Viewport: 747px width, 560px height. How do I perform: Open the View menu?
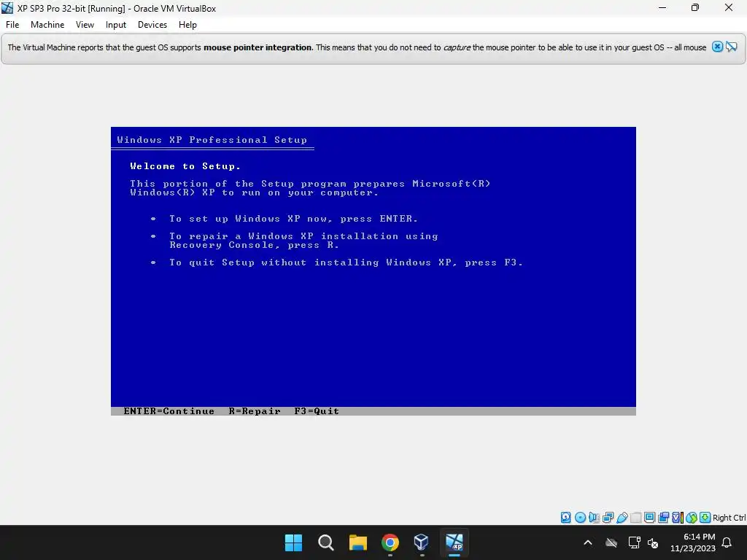coord(85,25)
